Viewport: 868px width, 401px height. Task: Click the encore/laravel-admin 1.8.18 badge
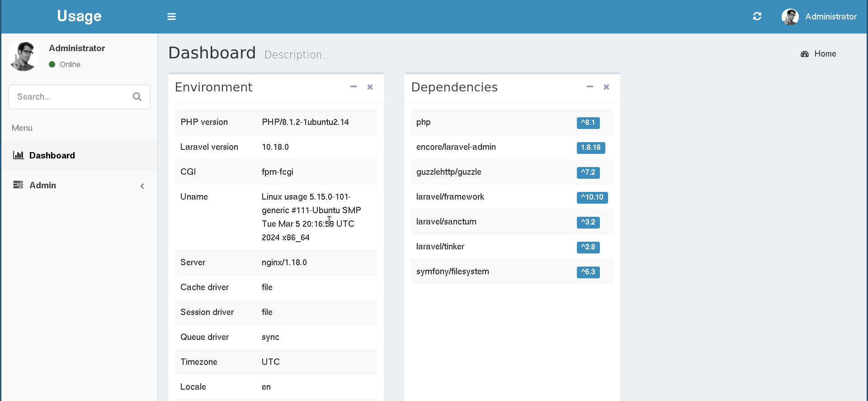click(x=591, y=148)
